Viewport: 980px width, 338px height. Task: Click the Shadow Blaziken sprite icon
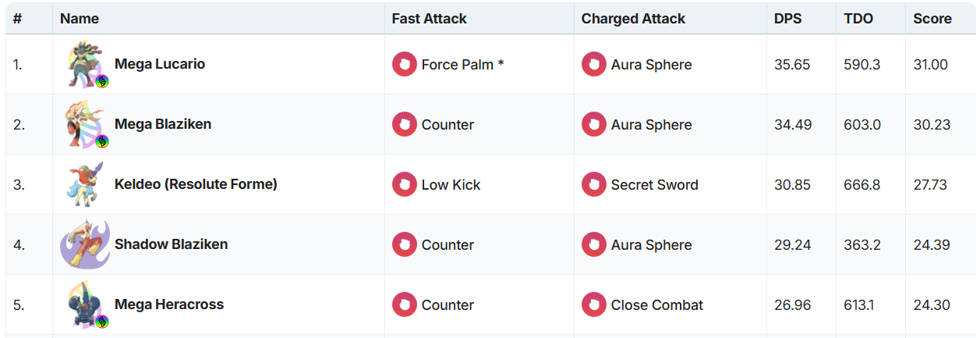(85, 244)
